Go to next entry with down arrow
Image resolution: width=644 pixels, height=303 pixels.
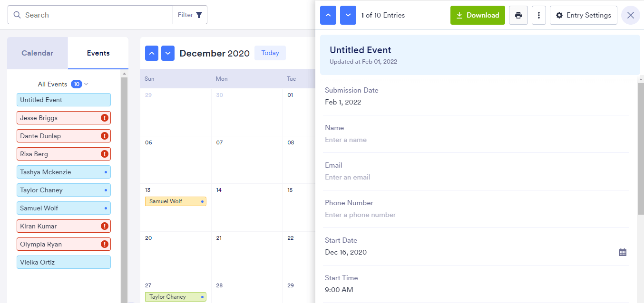348,15
